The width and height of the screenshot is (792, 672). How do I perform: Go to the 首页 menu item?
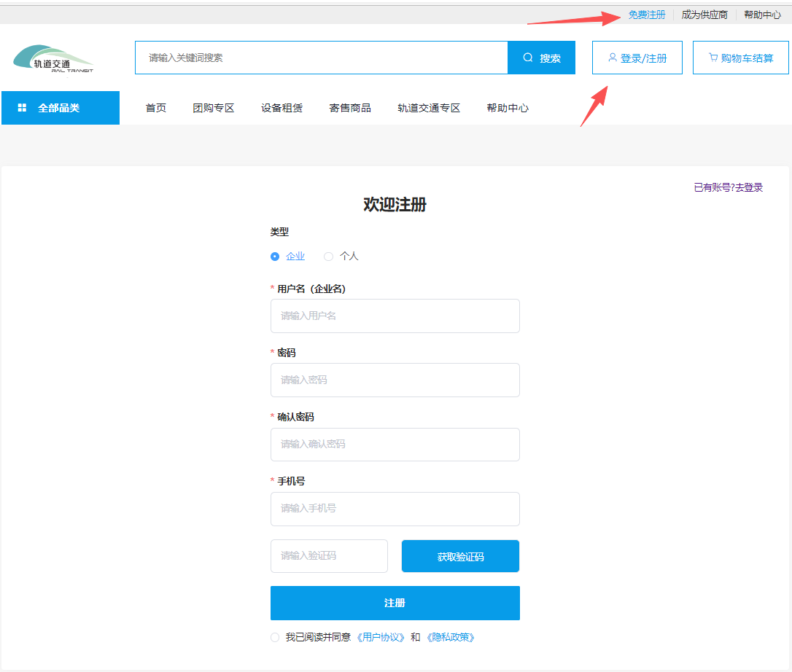click(x=156, y=108)
